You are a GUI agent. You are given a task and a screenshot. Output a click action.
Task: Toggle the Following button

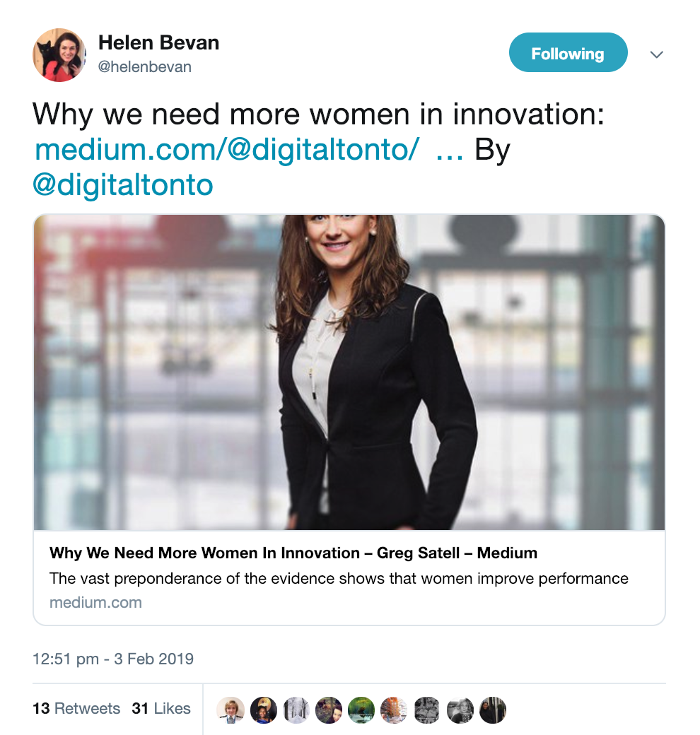(x=568, y=52)
